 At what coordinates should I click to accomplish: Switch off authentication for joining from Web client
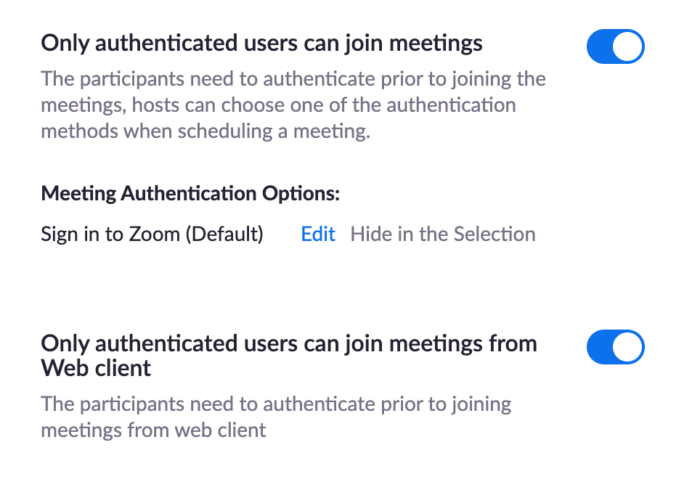click(615, 347)
